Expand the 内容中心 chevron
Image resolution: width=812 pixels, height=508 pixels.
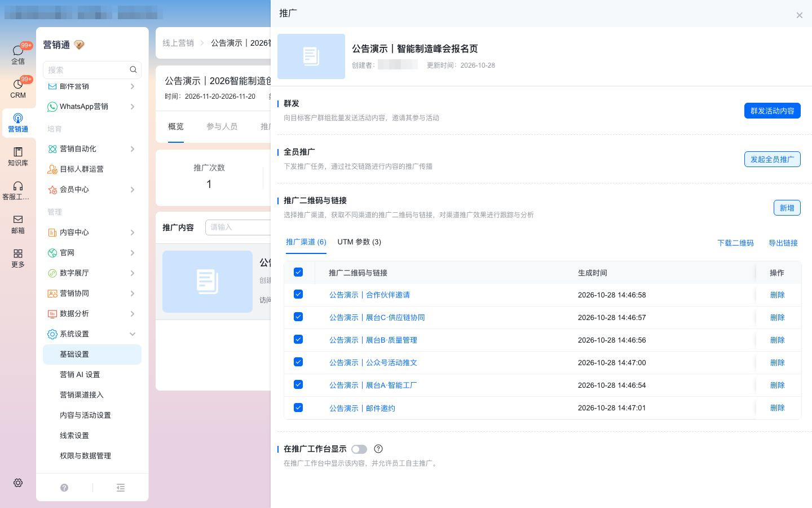pos(133,232)
